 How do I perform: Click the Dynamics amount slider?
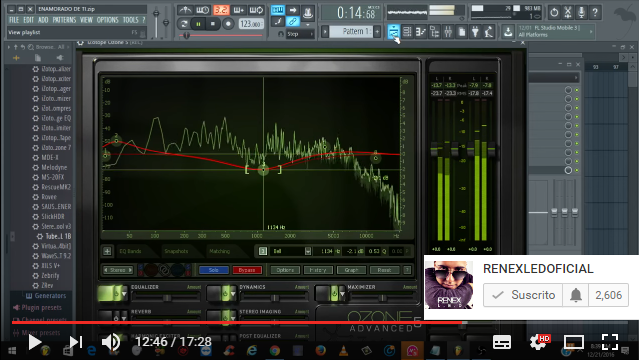(275, 298)
